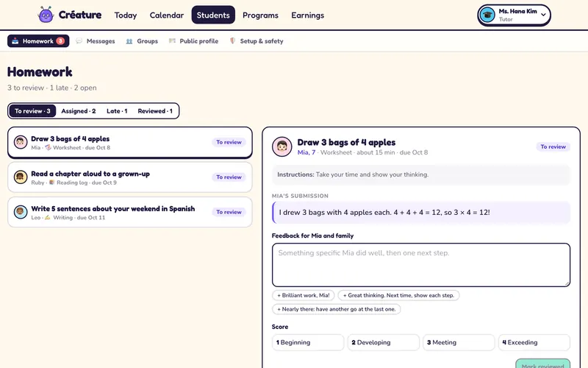Open Write 5 sentences about your weekend in Spanish
This screenshot has height=368, width=588.
coord(130,212)
